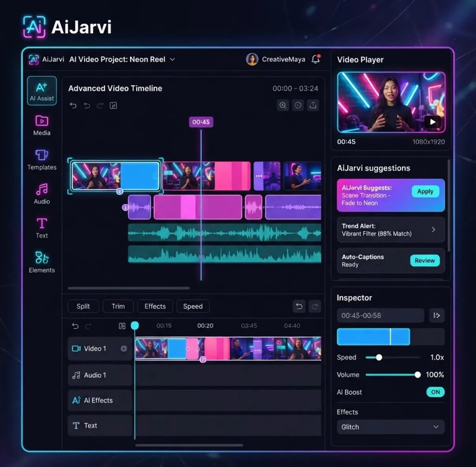Select the Speed tool
This screenshot has height=467, width=476.
pyautogui.click(x=193, y=306)
